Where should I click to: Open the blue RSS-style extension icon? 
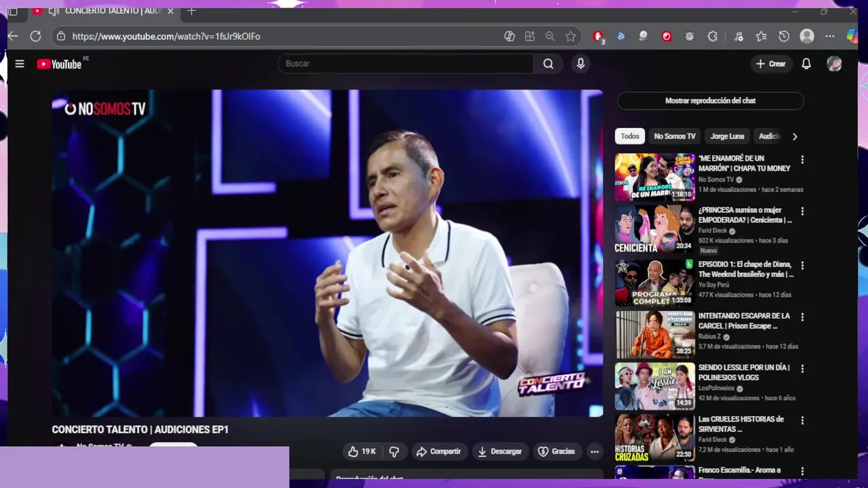pyautogui.click(x=620, y=37)
